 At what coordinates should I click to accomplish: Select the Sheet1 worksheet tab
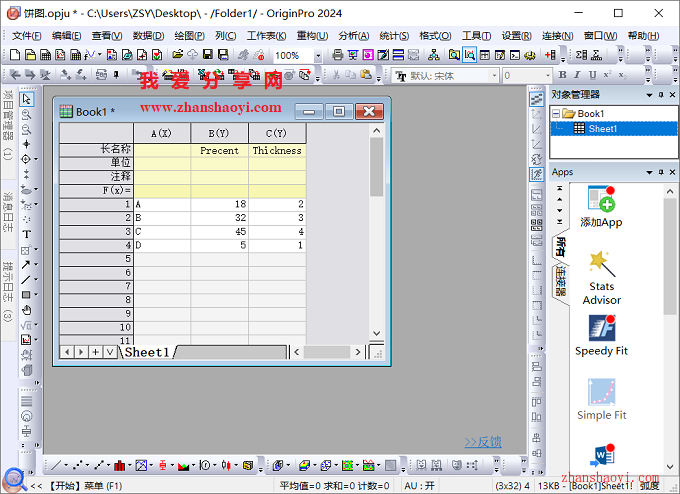[x=147, y=352]
